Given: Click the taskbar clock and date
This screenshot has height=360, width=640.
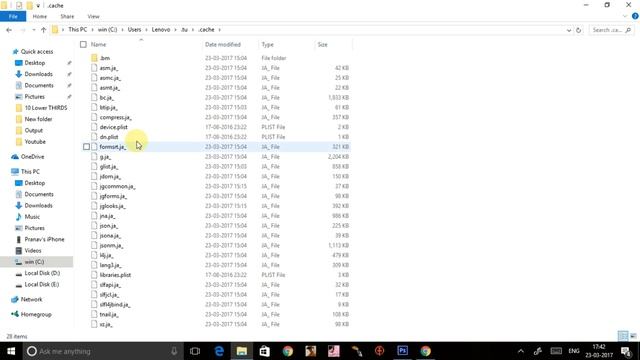Looking at the screenshot, I should point(599,351).
